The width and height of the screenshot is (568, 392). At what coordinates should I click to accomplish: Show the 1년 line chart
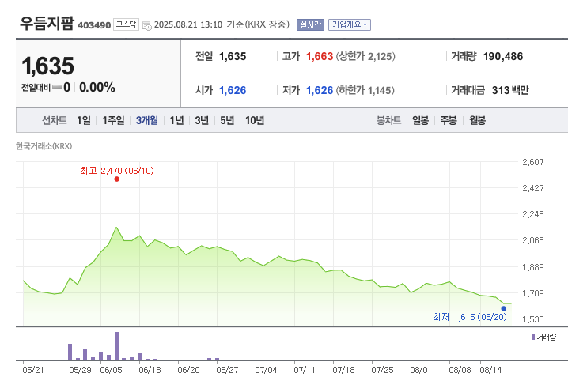pyautogui.click(x=176, y=120)
